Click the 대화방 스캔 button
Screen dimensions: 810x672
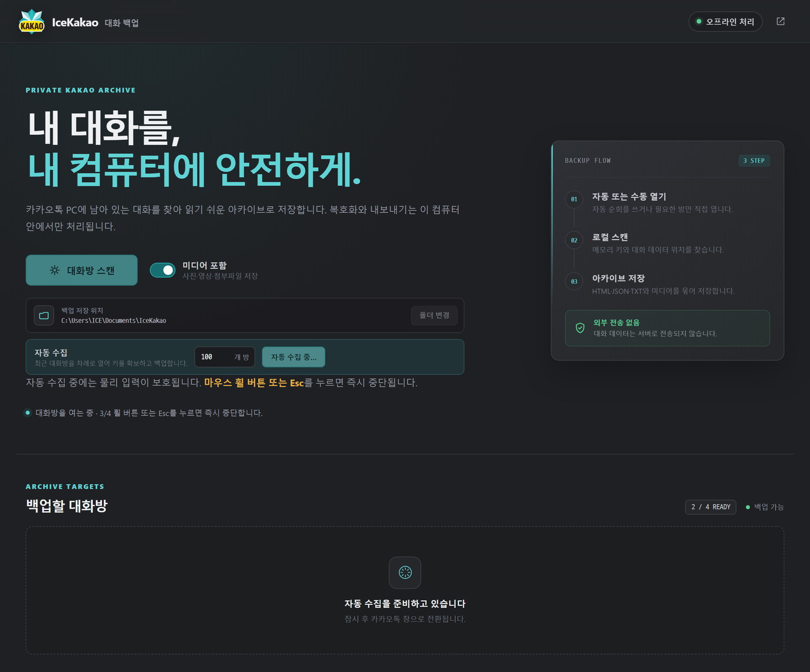pyautogui.click(x=82, y=270)
